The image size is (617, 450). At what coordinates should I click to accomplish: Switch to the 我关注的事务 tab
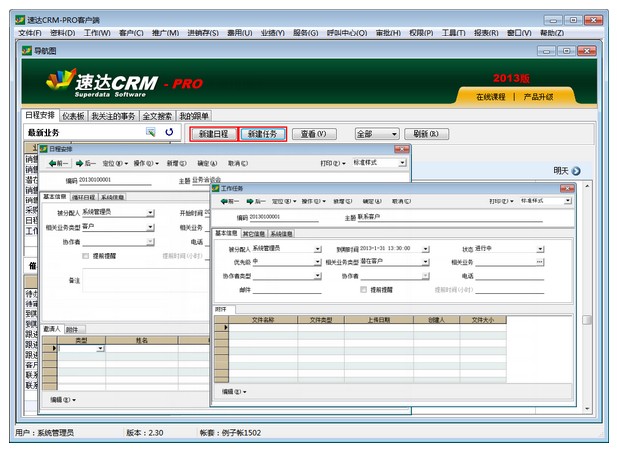[113, 116]
